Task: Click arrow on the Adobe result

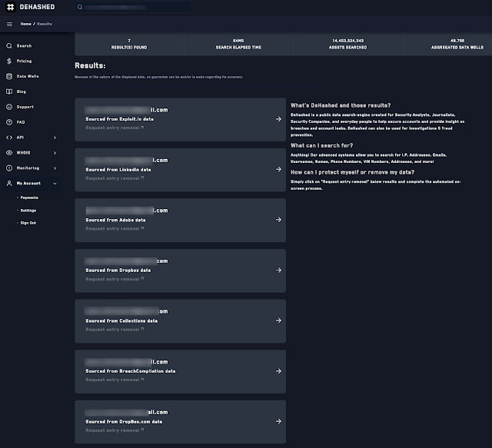Action: (278, 220)
